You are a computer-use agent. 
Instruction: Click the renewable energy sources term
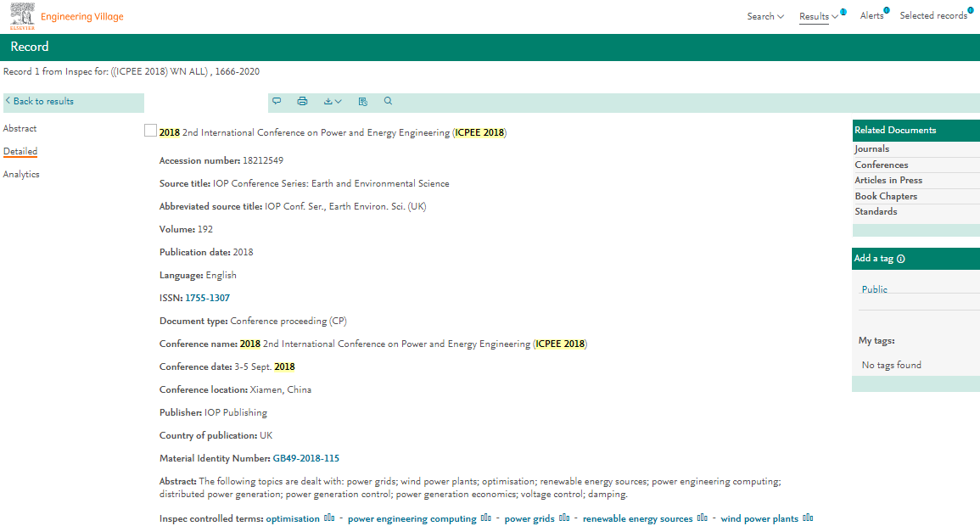pos(637,518)
